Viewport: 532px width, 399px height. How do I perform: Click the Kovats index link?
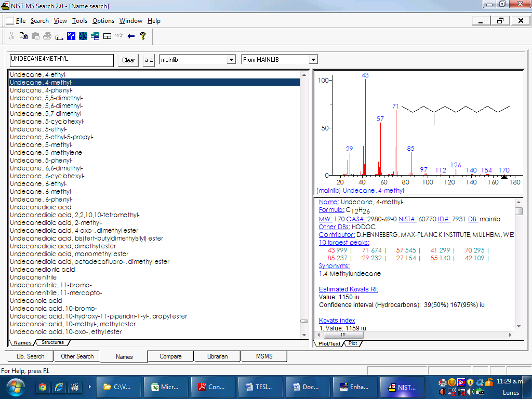pos(337,320)
